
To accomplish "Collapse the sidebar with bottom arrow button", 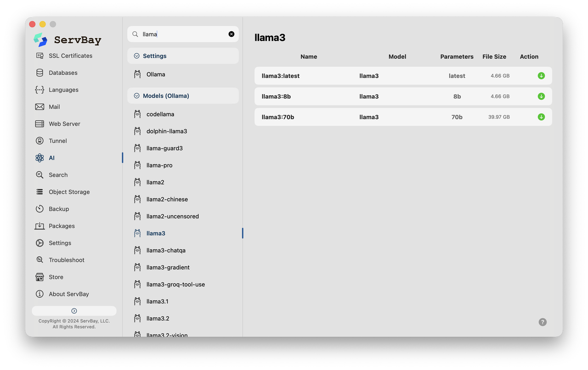I will pos(74,311).
